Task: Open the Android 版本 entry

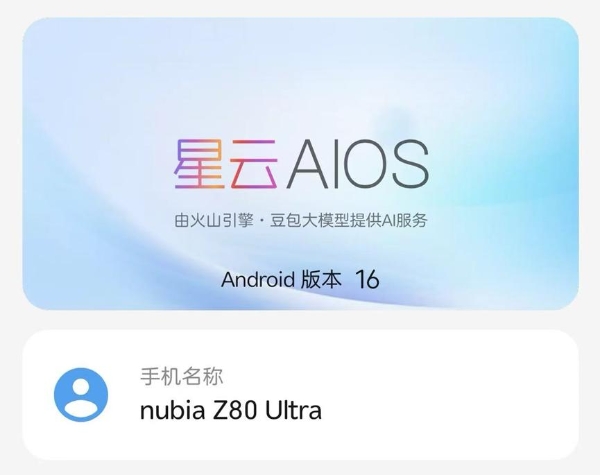Action: click(300, 279)
